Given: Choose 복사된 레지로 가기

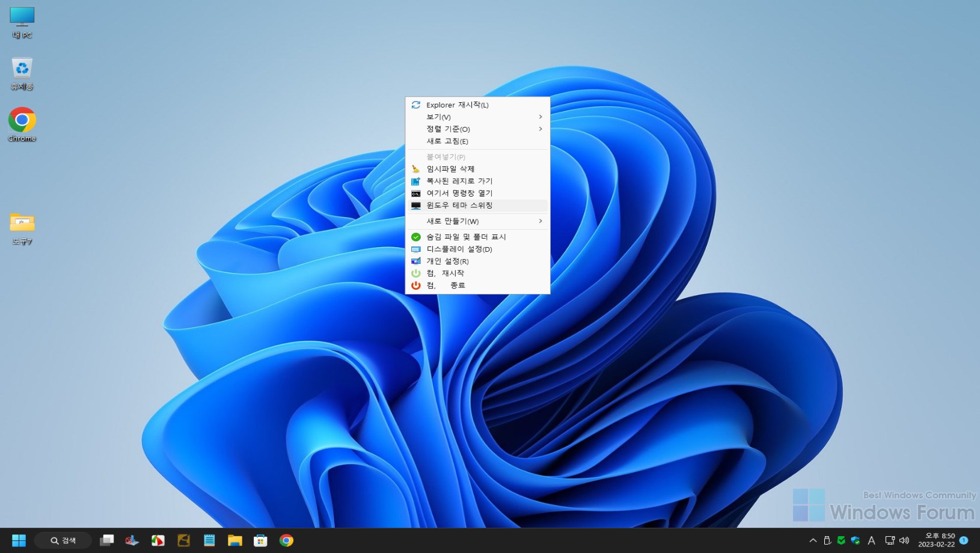Looking at the screenshot, I should coord(477,181).
